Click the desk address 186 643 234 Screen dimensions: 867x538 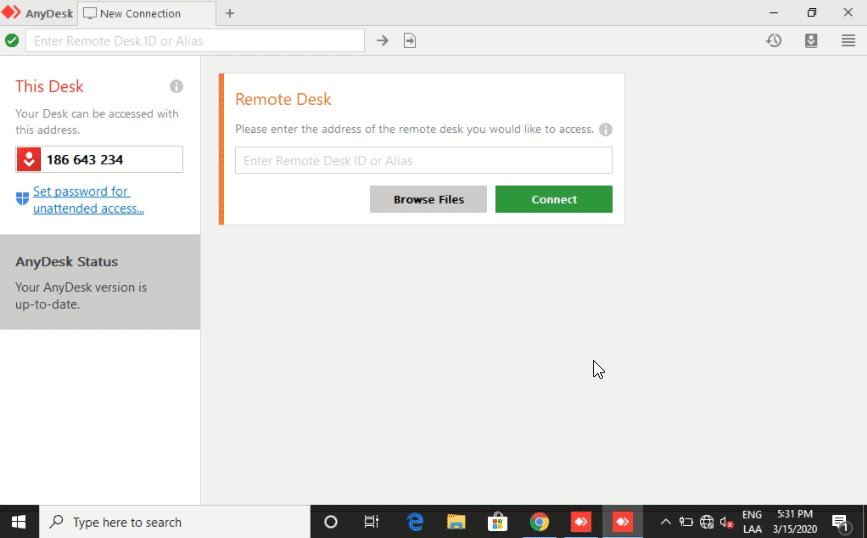85,160
